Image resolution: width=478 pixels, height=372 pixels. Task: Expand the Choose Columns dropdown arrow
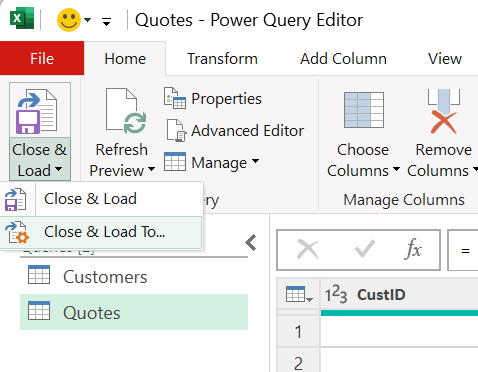(396, 169)
